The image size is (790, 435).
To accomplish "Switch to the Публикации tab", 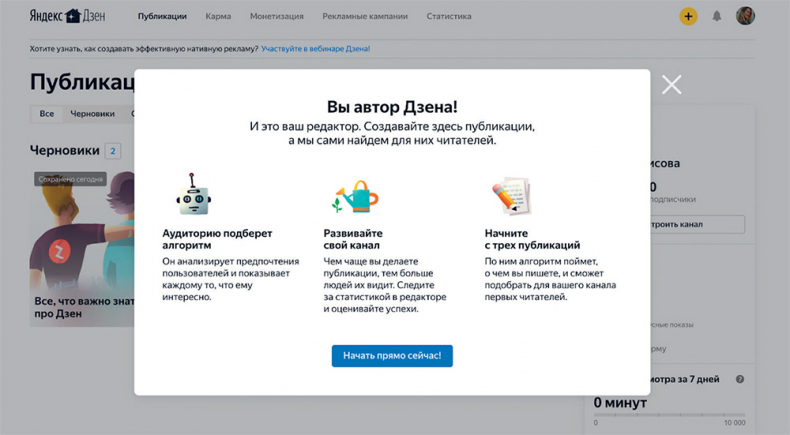I will pyautogui.click(x=162, y=17).
